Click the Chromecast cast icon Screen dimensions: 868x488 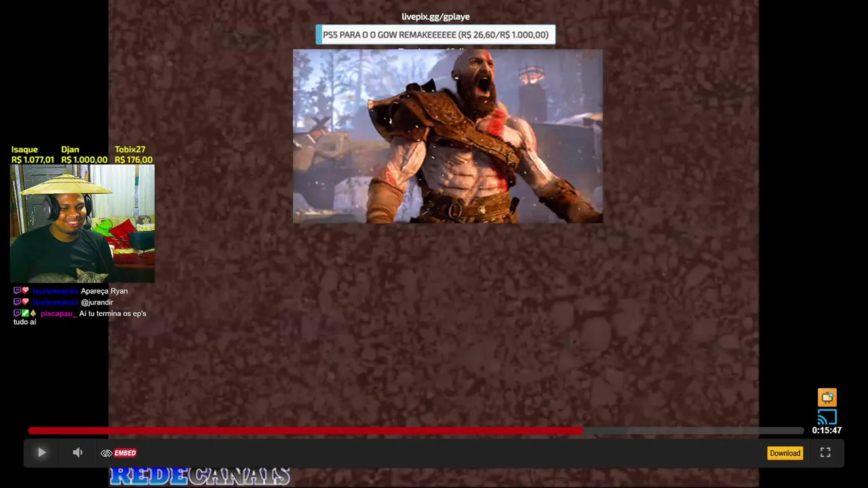827,416
